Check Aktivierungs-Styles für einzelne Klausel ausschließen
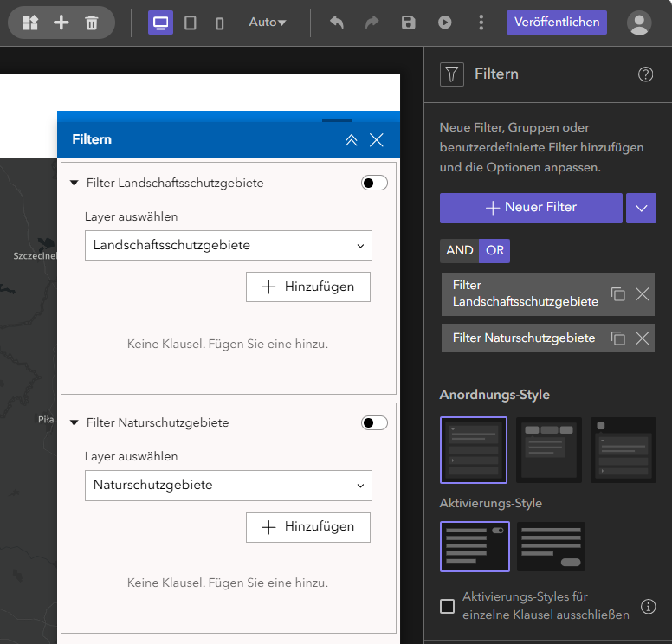Screen dimensions: 672x644 (x=448, y=606)
